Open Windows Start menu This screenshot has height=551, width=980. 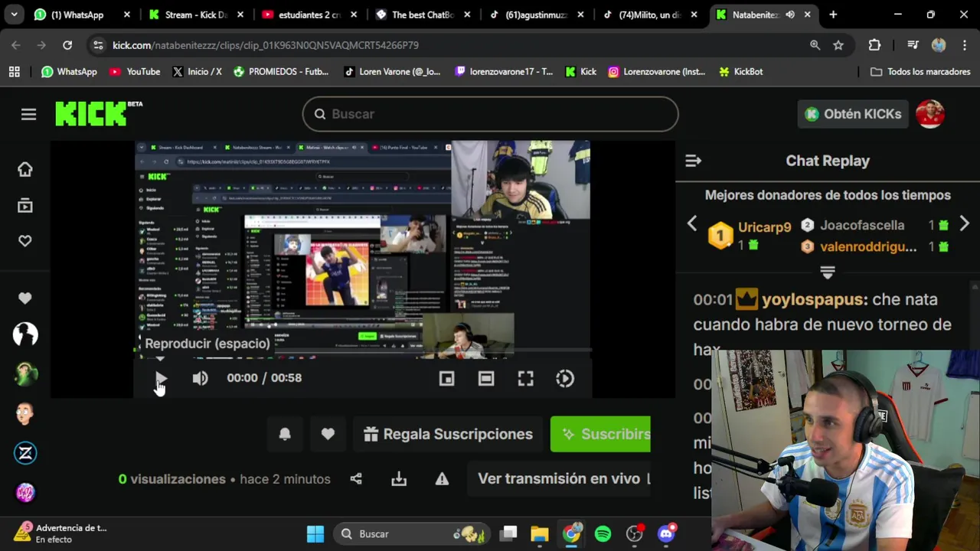pyautogui.click(x=315, y=533)
